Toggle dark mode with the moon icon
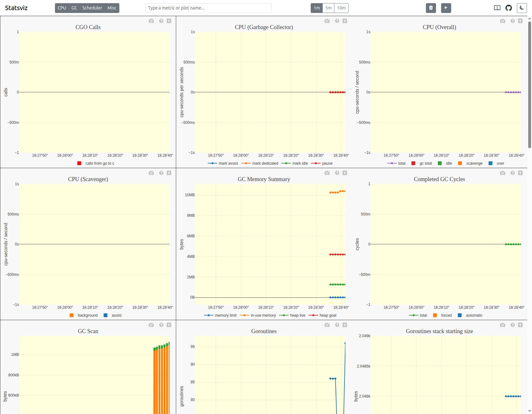This screenshot has height=414, width=532. tap(522, 8)
